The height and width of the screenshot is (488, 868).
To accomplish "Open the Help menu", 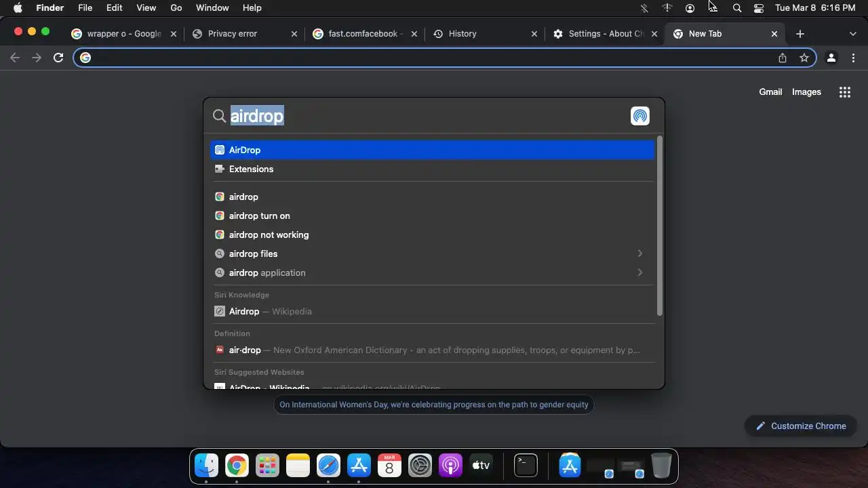I will pos(252,8).
